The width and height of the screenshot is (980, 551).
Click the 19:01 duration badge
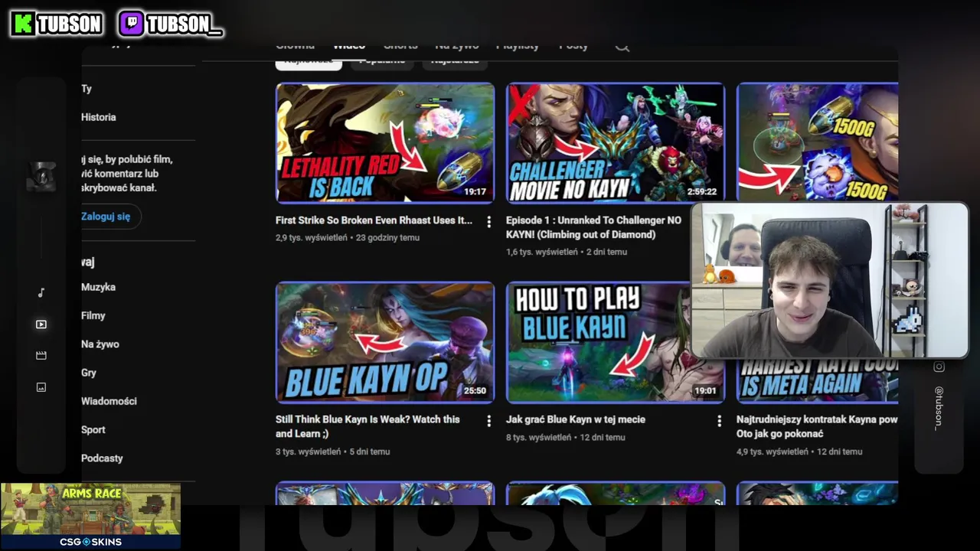pos(704,391)
